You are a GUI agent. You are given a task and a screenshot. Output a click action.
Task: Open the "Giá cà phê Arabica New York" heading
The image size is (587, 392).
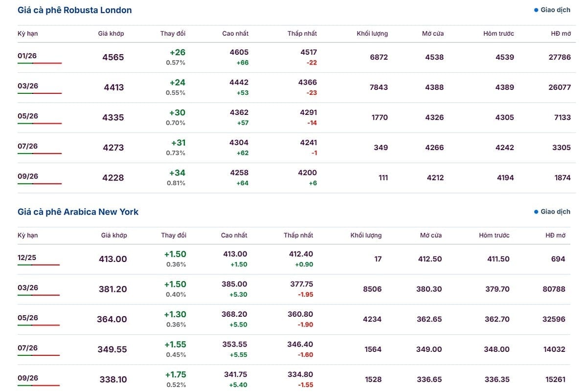78,212
